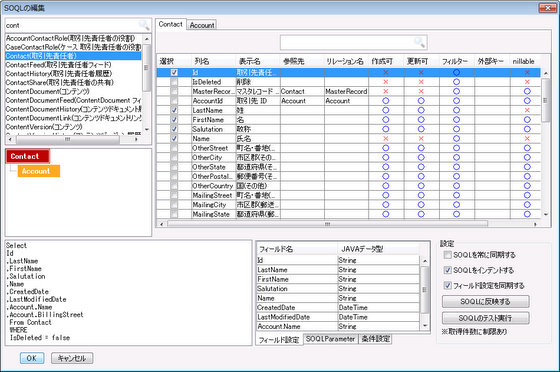Select ContentDocumentLink list item

click(73, 118)
